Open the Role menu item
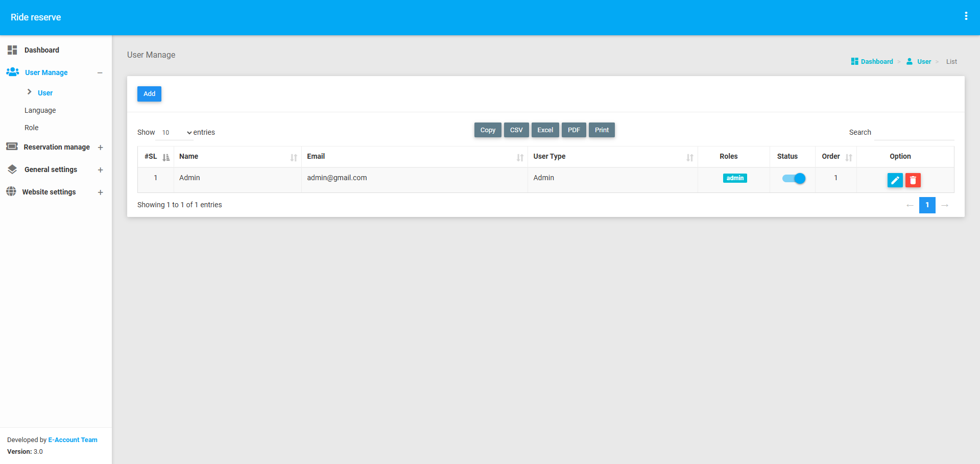980x464 pixels. point(32,128)
